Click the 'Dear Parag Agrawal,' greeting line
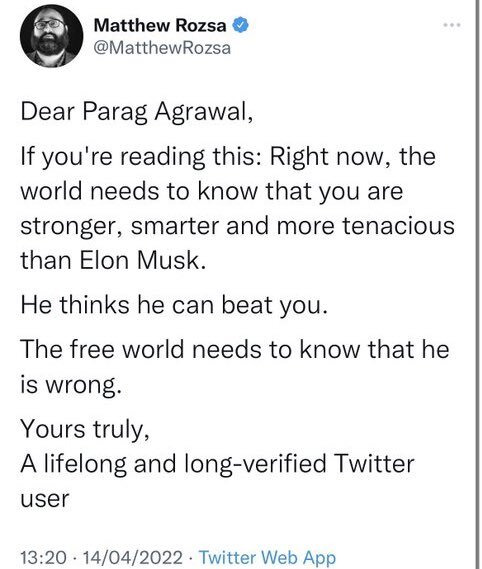Screen dimensions: 482x569 (136, 112)
